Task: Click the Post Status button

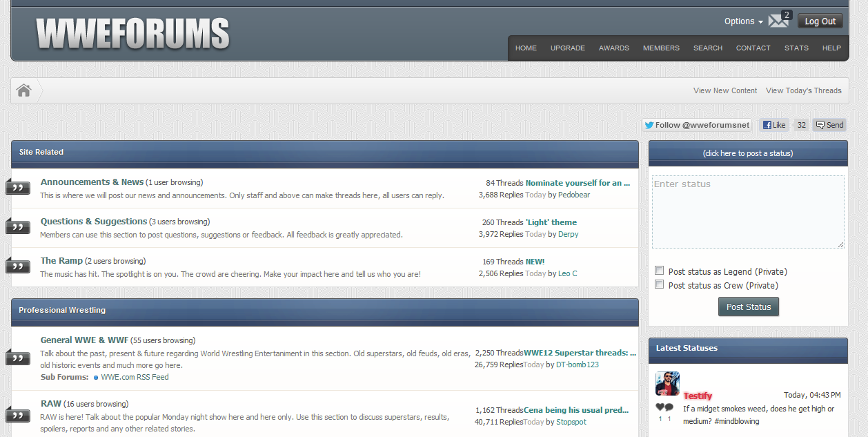Action: point(749,307)
